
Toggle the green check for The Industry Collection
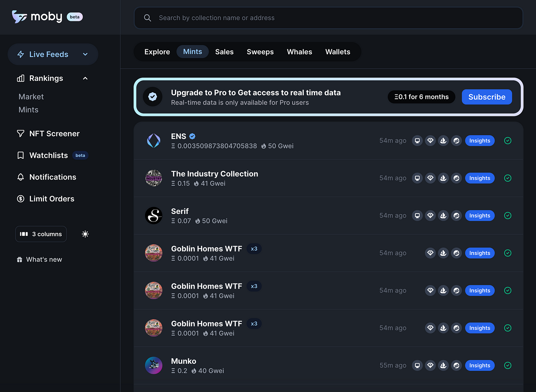point(508,178)
